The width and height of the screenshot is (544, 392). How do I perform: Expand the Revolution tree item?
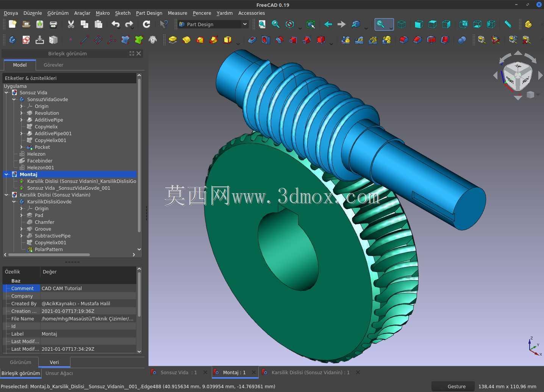[x=22, y=113]
